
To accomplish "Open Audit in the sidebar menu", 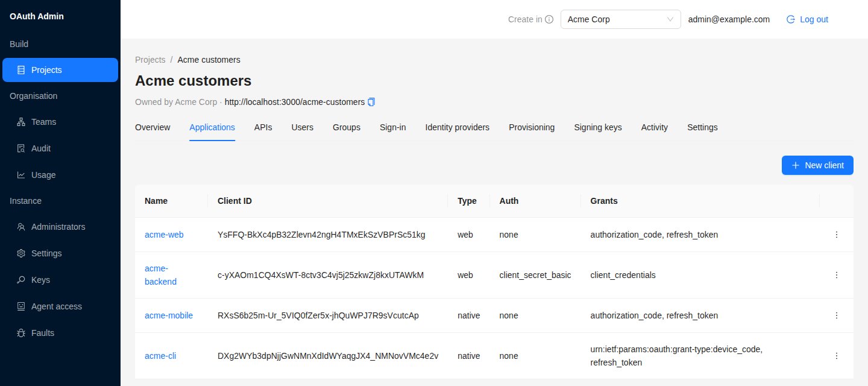I will 60,148.
